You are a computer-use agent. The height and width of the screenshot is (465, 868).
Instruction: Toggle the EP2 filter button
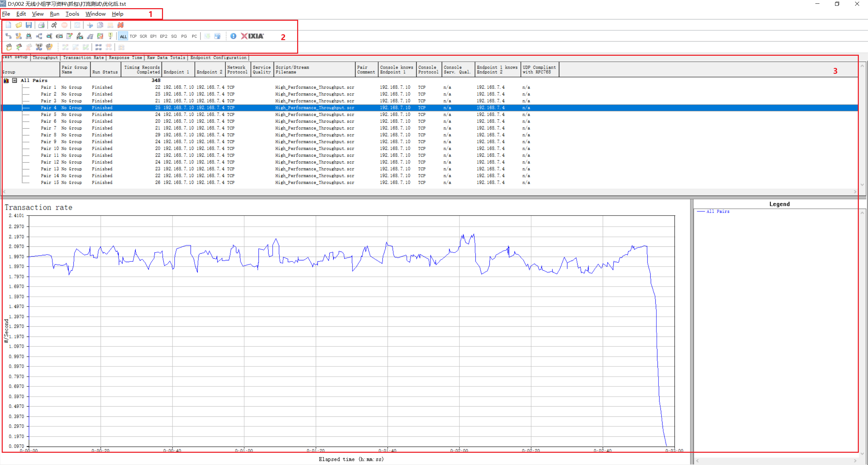pos(164,36)
